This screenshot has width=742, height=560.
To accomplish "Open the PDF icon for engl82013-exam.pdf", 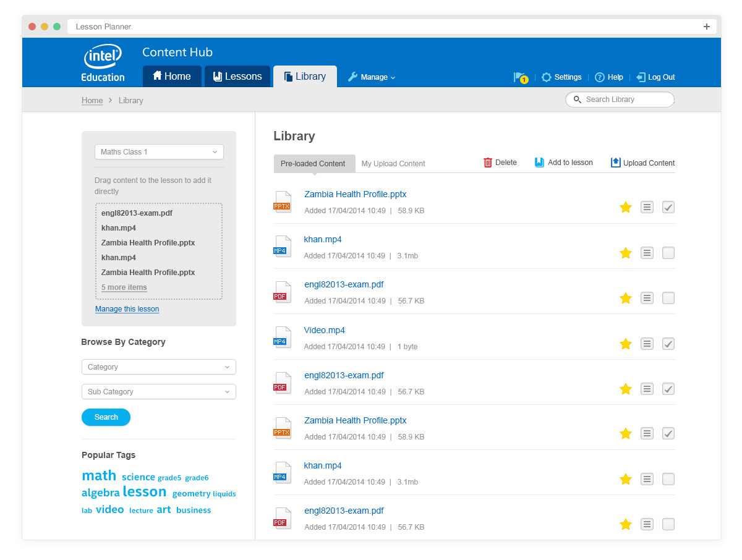I will 282,292.
